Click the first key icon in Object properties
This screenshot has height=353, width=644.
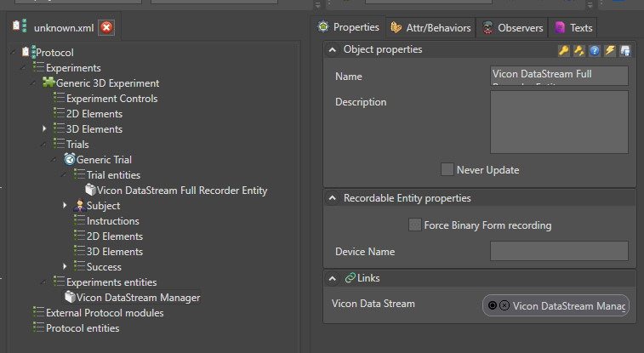[563, 51]
